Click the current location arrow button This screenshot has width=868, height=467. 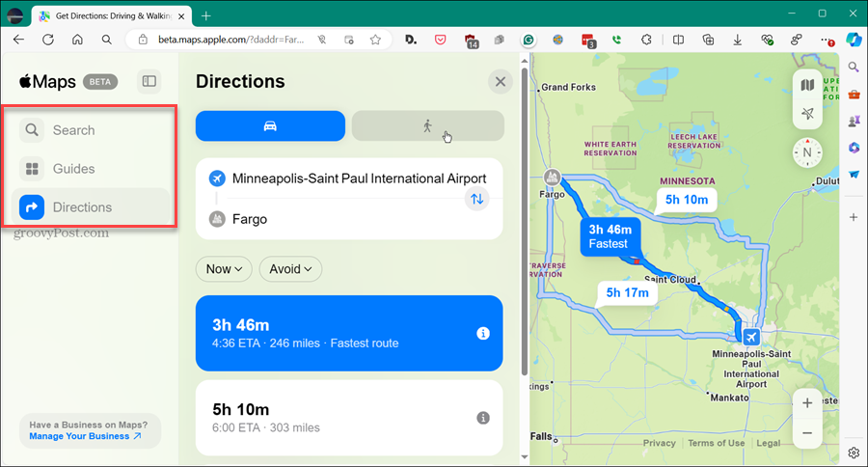click(x=807, y=114)
